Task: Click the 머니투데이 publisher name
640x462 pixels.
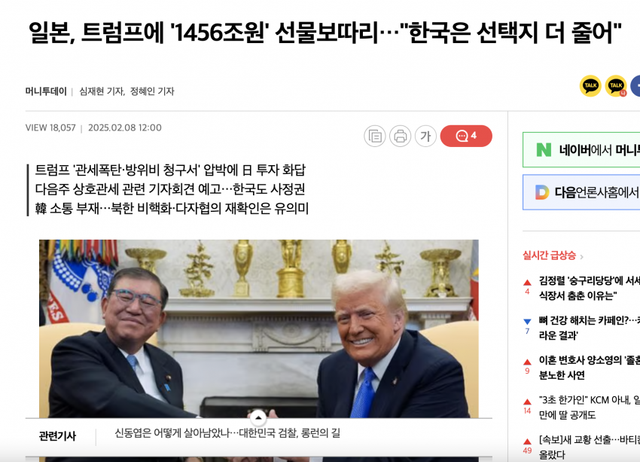Action: (x=46, y=91)
